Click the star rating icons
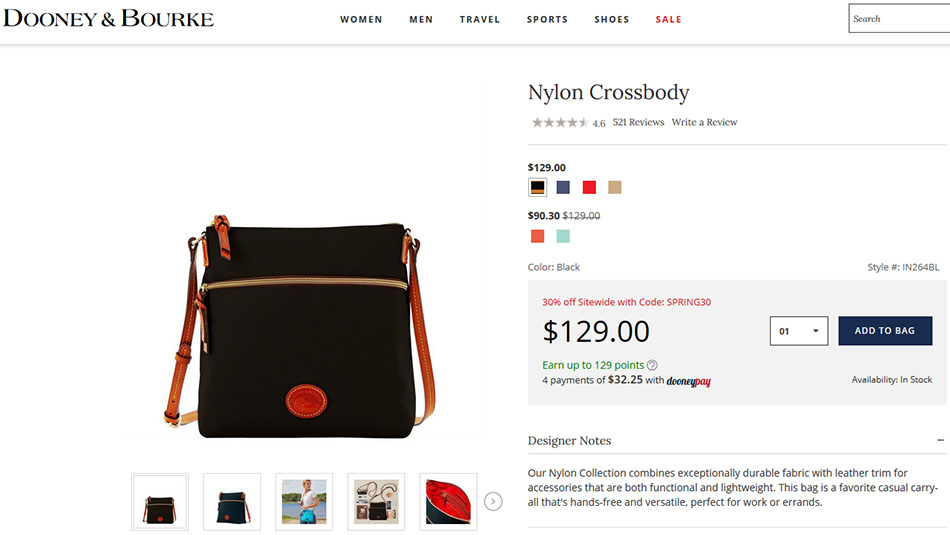The height and width of the screenshot is (535, 950). (x=560, y=122)
